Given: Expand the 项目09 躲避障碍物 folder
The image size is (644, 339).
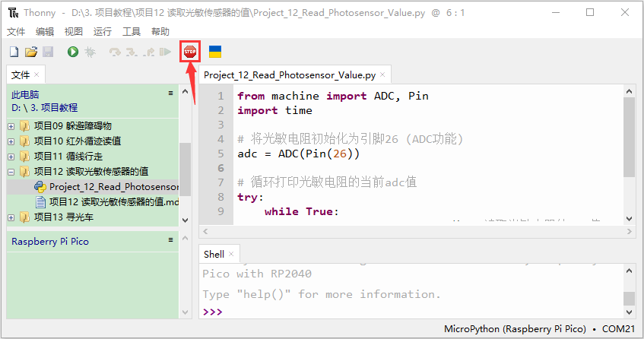Looking at the screenshot, I should click(x=11, y=126).
